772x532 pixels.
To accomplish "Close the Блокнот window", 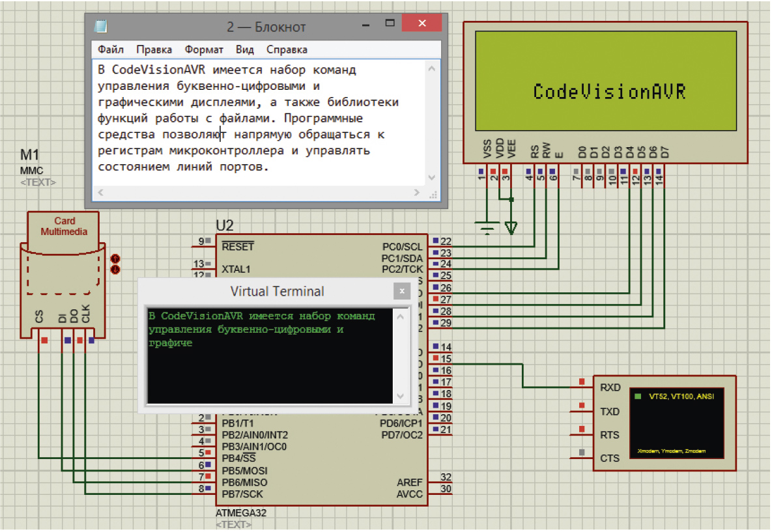I will pos(422,23).
